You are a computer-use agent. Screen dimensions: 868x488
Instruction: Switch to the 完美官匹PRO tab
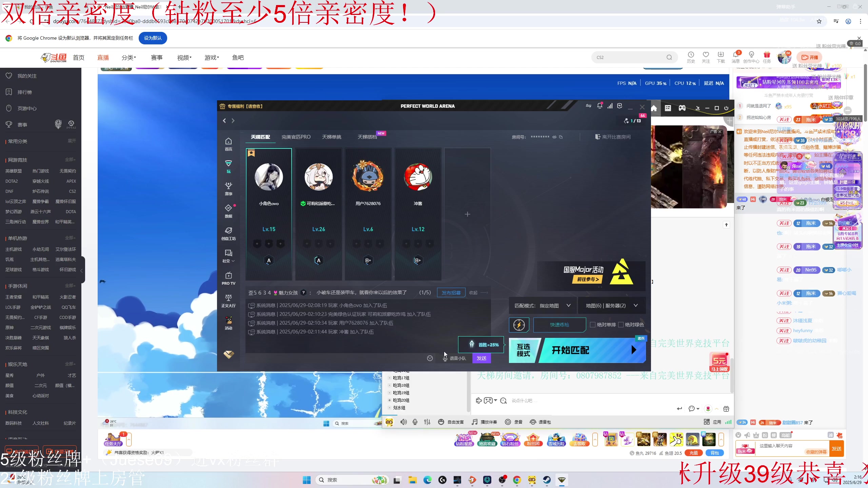pos(296,137)
